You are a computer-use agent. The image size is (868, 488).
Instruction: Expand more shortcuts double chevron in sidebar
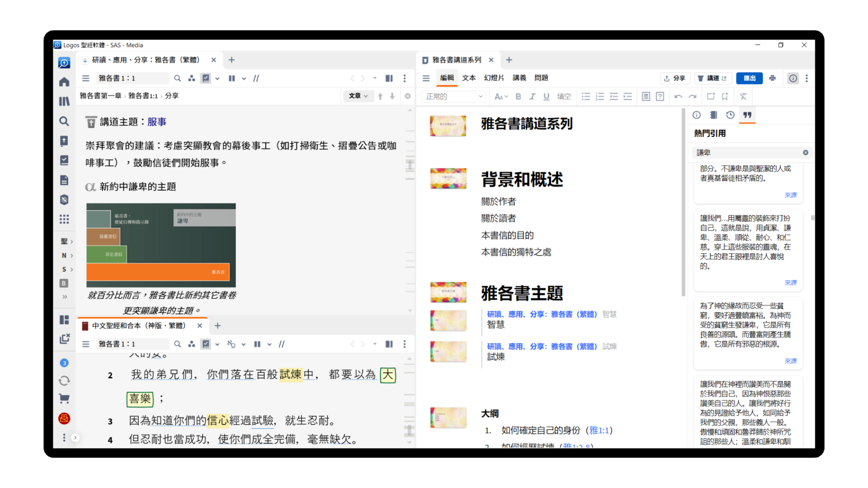point(64,297)
